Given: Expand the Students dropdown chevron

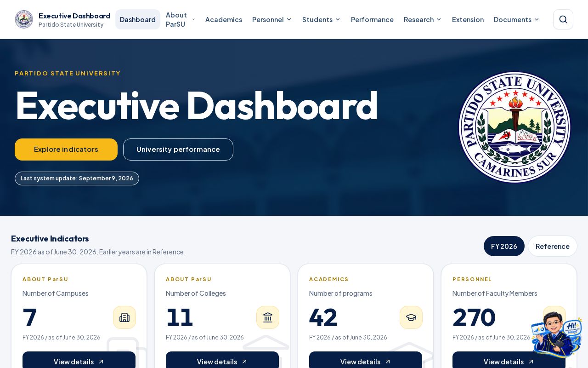Looking at the screenshot, I should pyautogui.click(x=338, y=19).
